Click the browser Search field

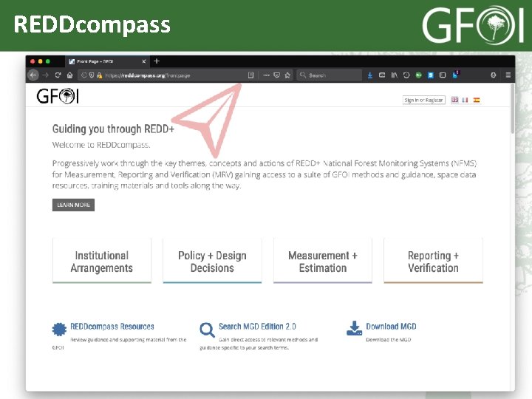coord(329,75)
